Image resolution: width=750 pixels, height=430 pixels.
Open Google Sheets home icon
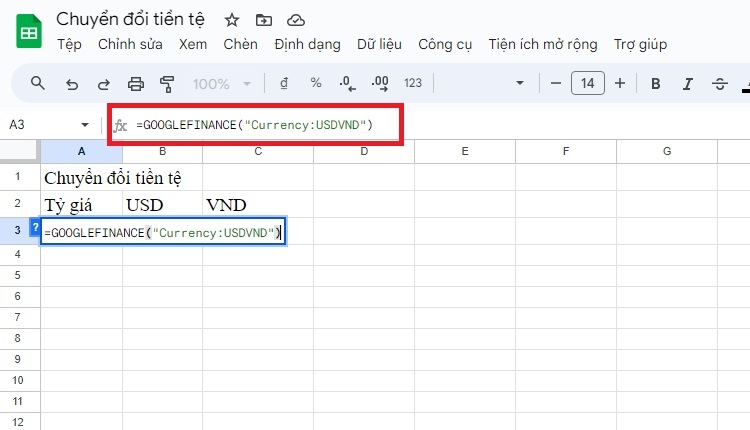[29, 31]
